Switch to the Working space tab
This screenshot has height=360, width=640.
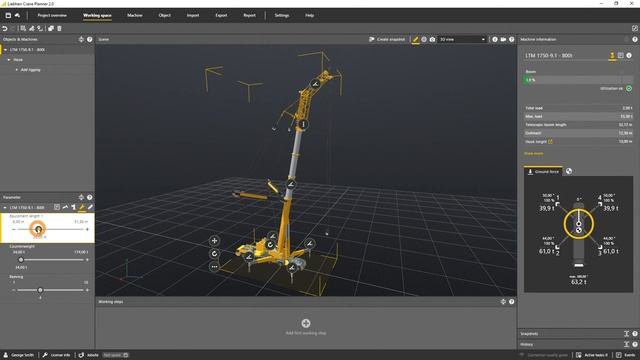[97, 16]
